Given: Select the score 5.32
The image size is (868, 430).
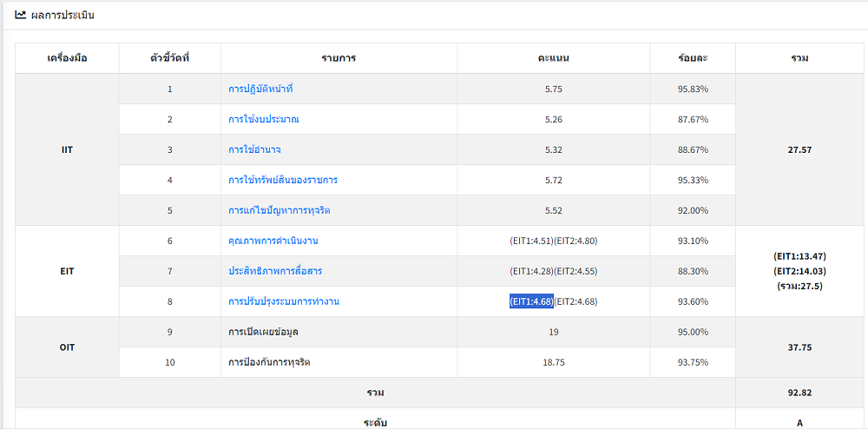Looking at the screenshot, I should 554,149.
